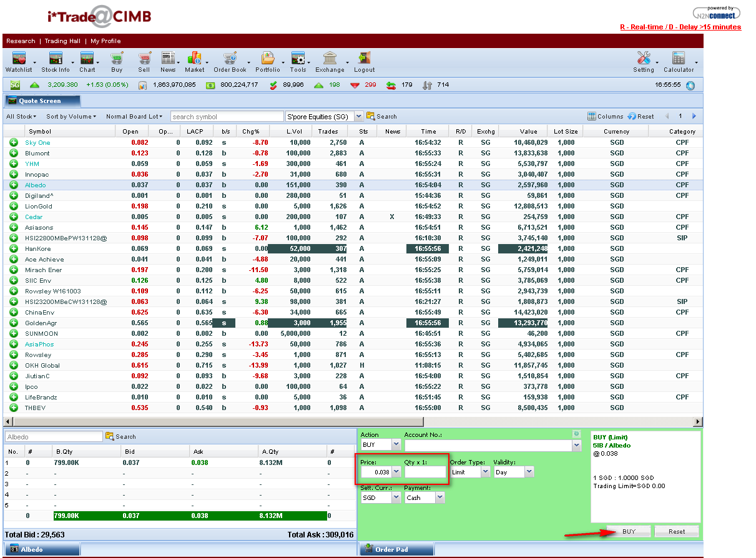The width and height of the screenshot is (756, 558).
Task: Select the Quote Screen tab
Action: click(42, 100)
